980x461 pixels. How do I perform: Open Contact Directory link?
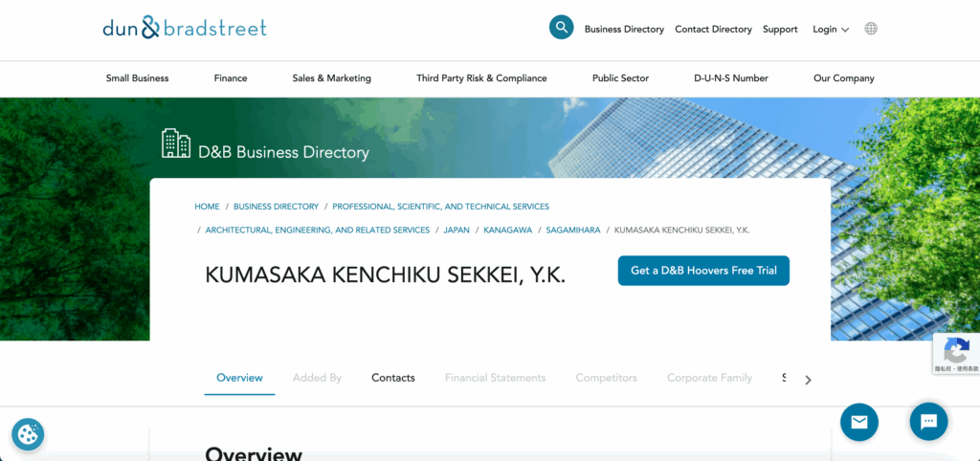(x=713, y=30)
